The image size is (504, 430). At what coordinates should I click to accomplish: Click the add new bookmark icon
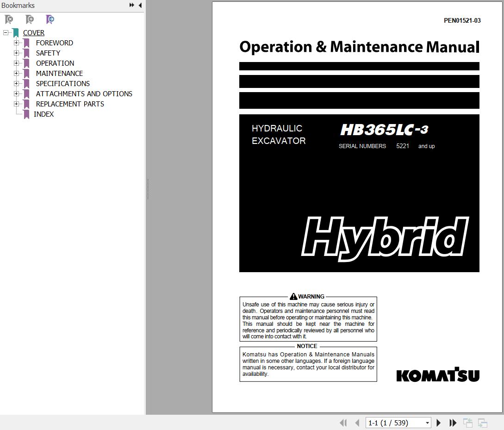point(30,19)
